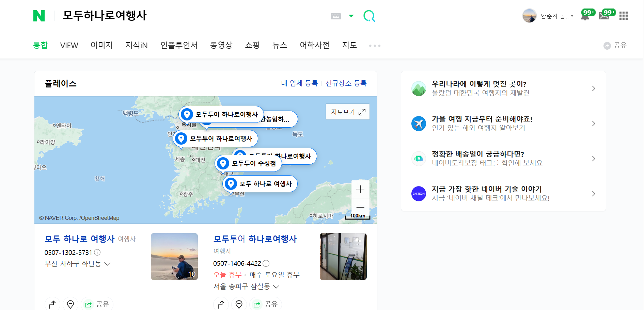The height and width of the screenshot is (310, 644).
Task: Open the desert photo thumbnail with 10 count
Action: click(x=174, y=257)
